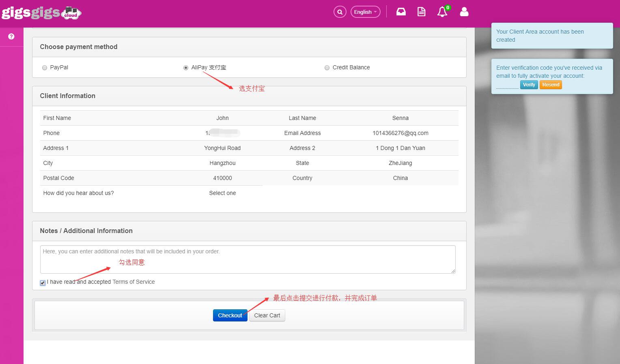Open the notifications bell icon
Image resolution: width=620 pixels, height=364 pixels.
click(442, 12)
